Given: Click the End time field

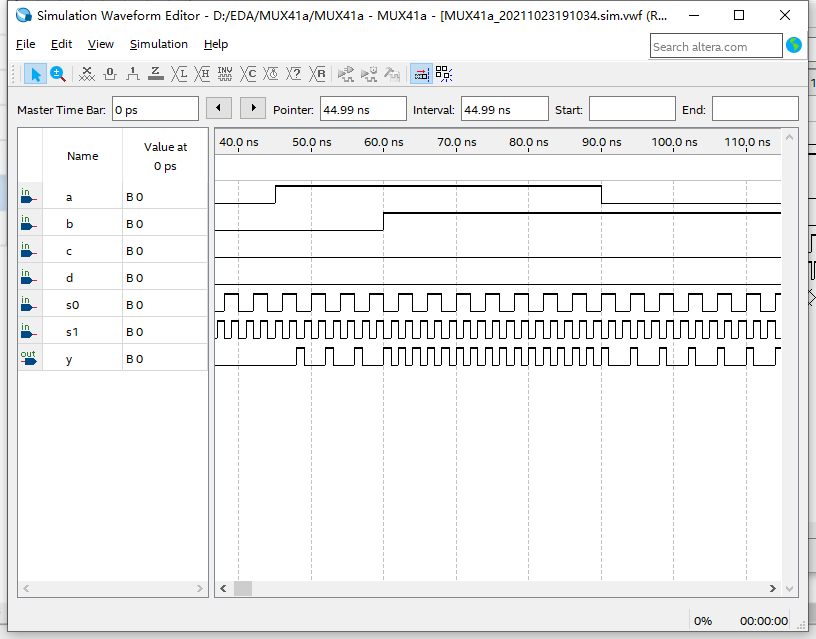Looking at the screenshot, I should [x=755, y=109].
